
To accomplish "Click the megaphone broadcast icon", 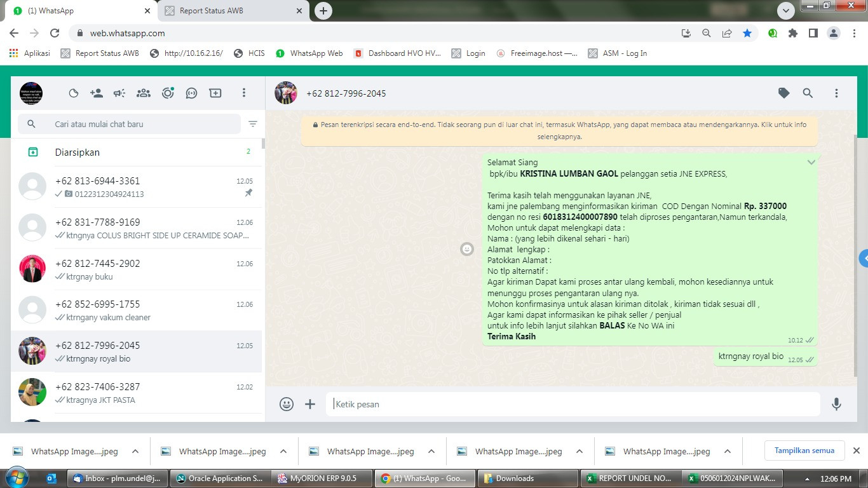I will pyautogui.click(x=119, y=93).
